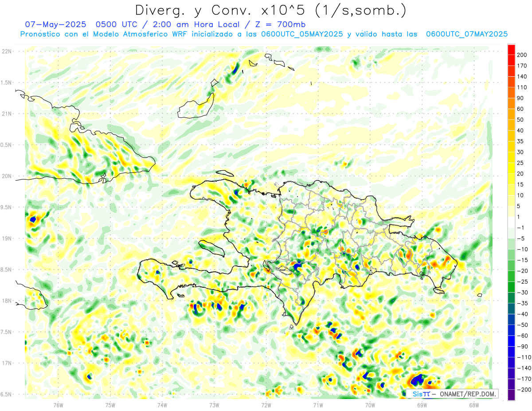Click the '72W' longitude axis label

(266, 404)
